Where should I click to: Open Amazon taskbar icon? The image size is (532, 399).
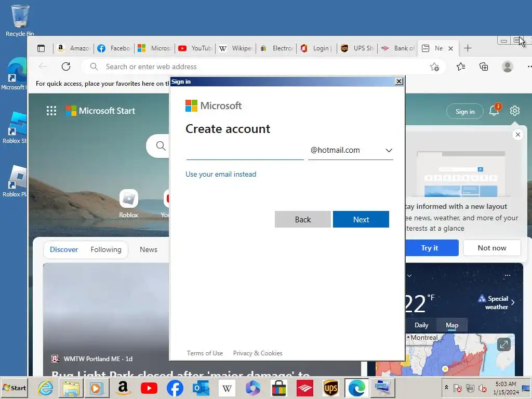coord(123,388)
